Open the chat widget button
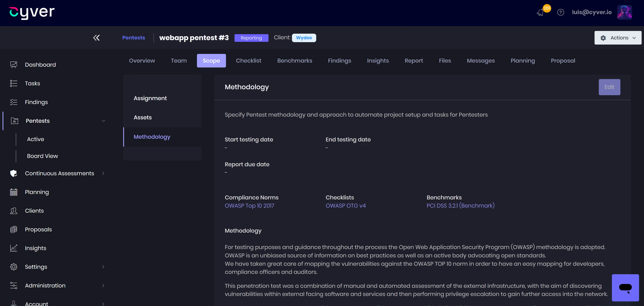 click(x=625, y=288)
